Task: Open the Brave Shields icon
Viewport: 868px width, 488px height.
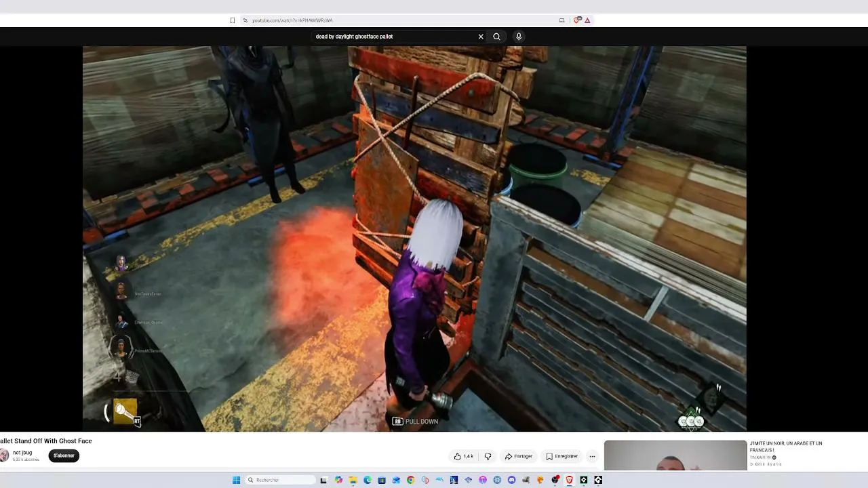Action: click(577, 20)
